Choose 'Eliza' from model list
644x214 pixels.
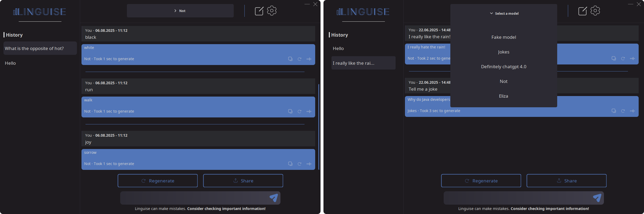coord(504,96)
